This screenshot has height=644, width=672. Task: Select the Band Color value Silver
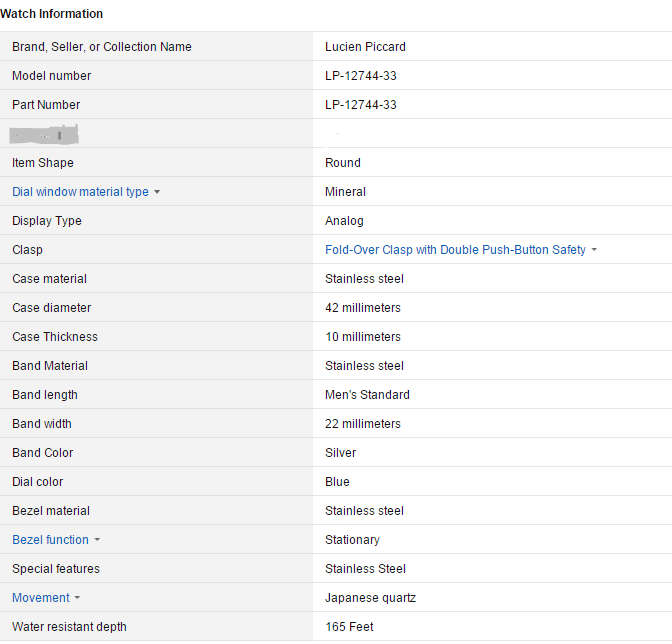tap(340, 453)
